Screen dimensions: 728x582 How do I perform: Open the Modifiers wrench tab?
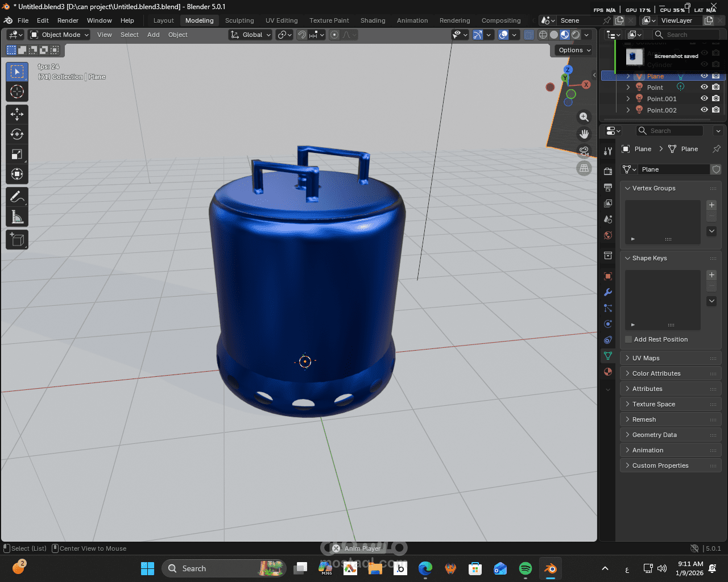(x=608, y=292)
